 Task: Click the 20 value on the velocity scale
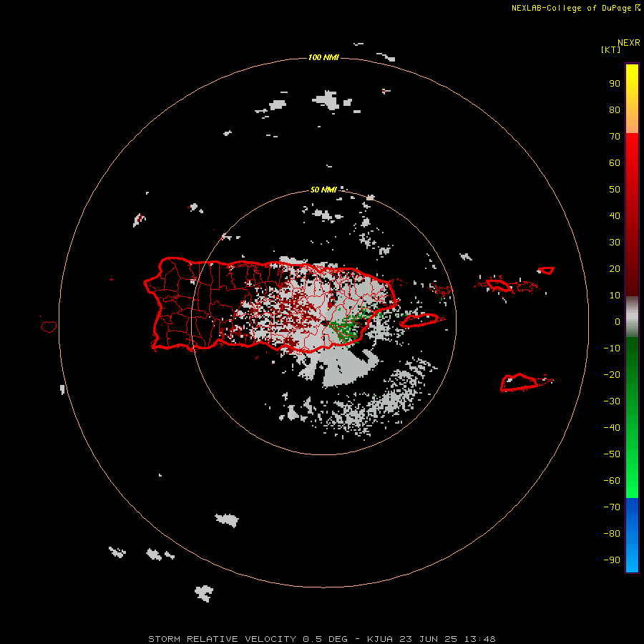coord(615,269)
